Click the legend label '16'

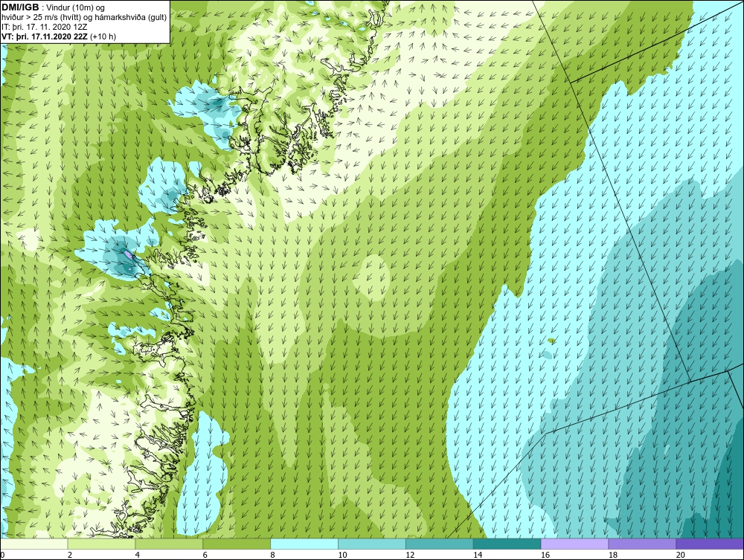coord(545,555)
